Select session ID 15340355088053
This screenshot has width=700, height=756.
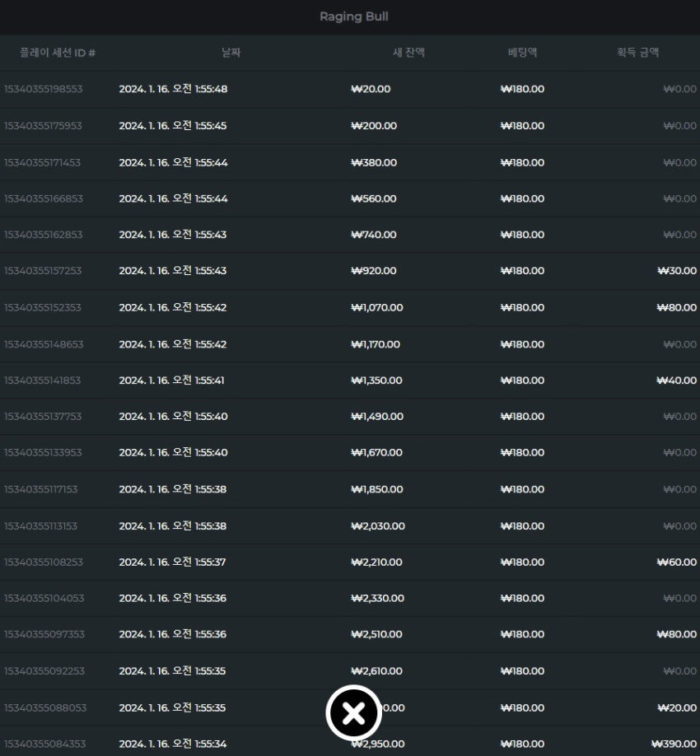coord(45,708)
